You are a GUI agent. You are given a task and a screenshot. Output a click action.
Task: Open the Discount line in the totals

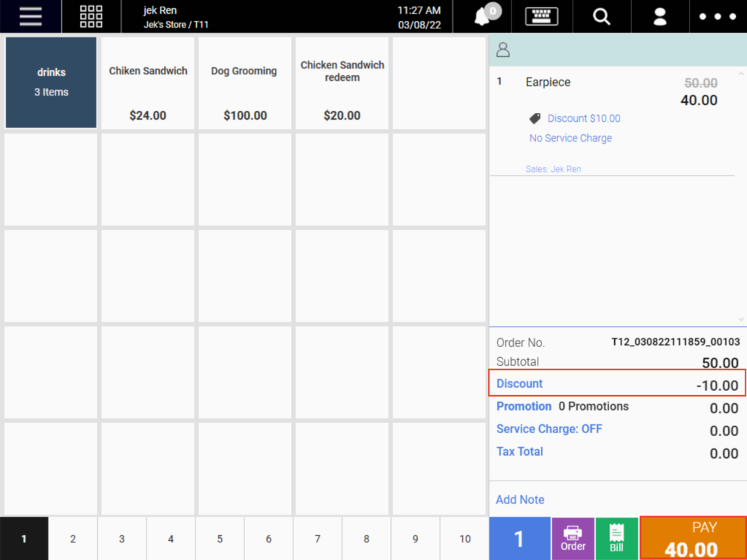[x=519, y=384]
